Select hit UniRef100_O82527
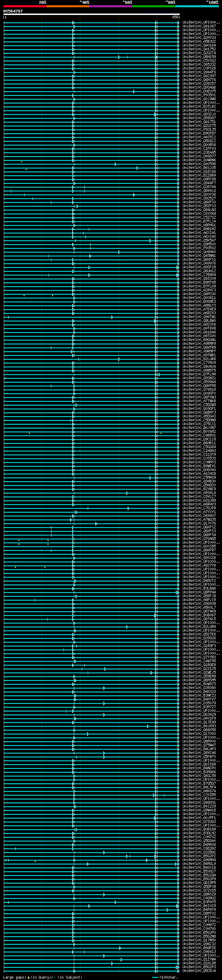Screen dimensions: 222x980 click(199, 198)
